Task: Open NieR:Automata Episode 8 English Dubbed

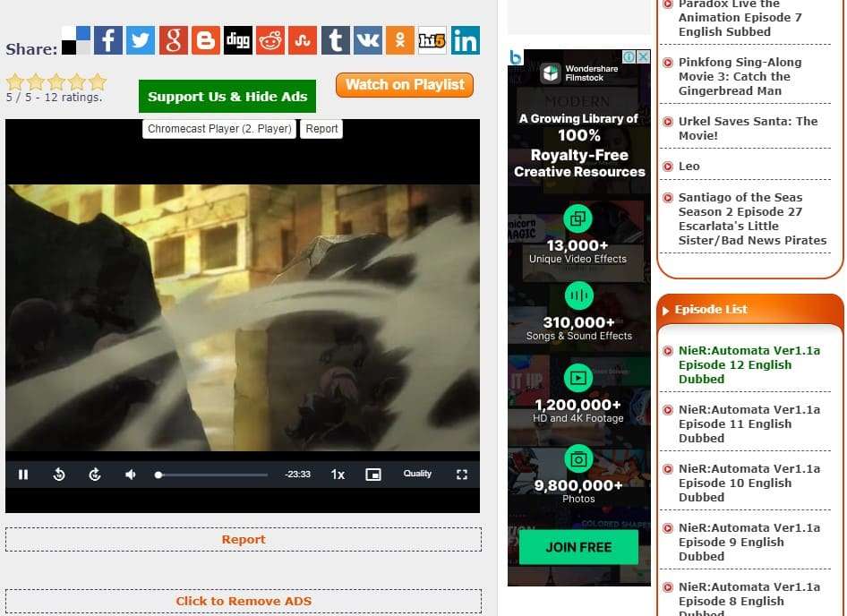Action: coord(749,600)
